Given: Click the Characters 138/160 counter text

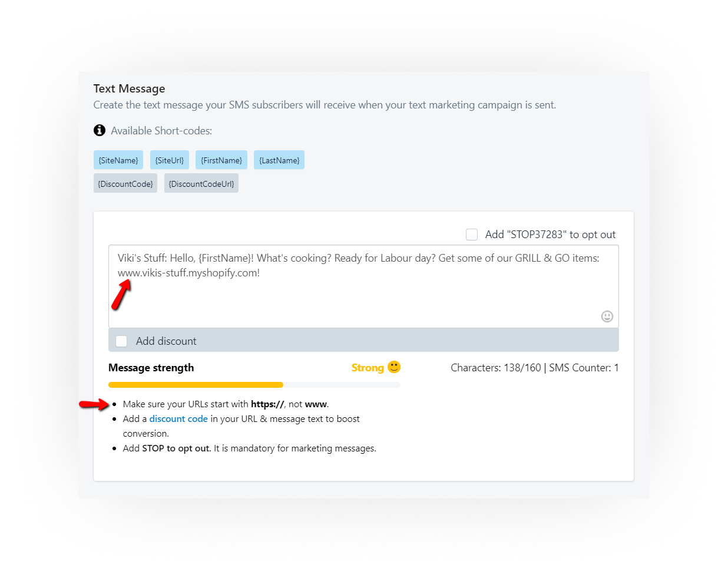Looking at the screenshot, I should pyautogui.click(x=495, y=368).
